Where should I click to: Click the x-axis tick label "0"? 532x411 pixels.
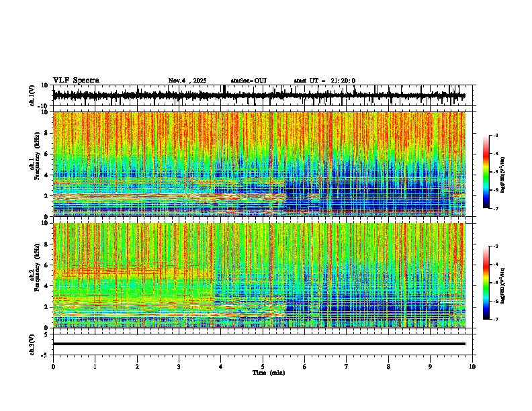coord(53,367)
